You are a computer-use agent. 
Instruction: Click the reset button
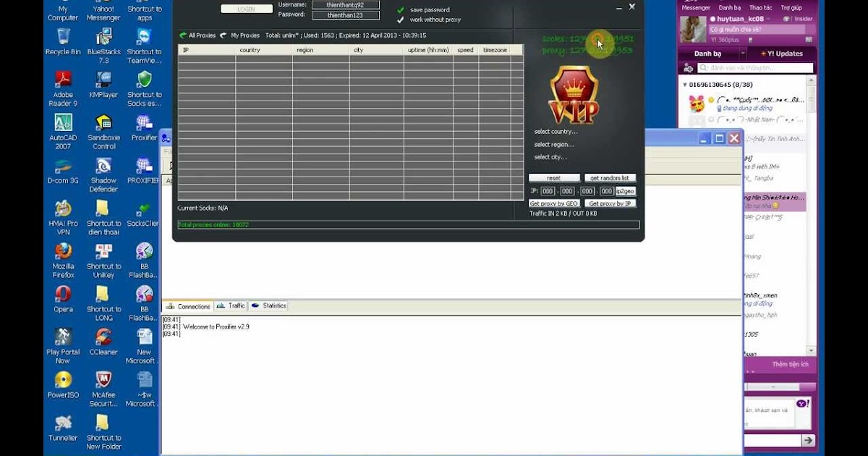coord(554,178)
